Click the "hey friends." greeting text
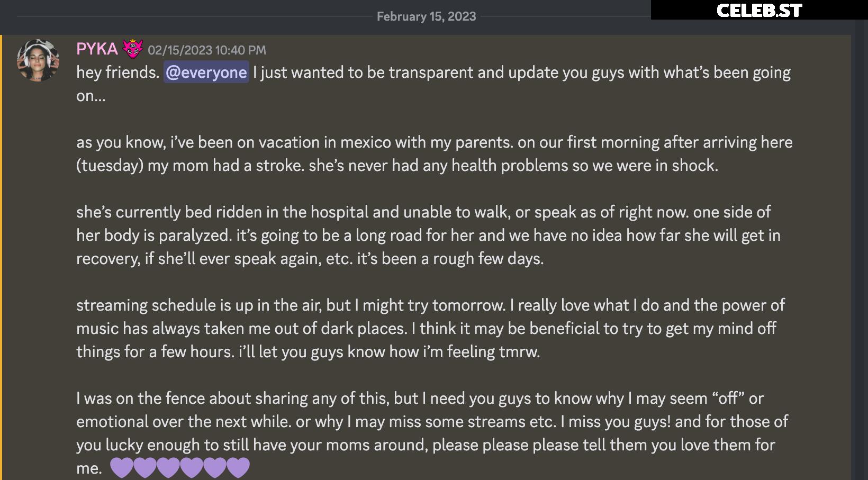The width and height of the screenshot is (868, 480). [x=117, y=73]
